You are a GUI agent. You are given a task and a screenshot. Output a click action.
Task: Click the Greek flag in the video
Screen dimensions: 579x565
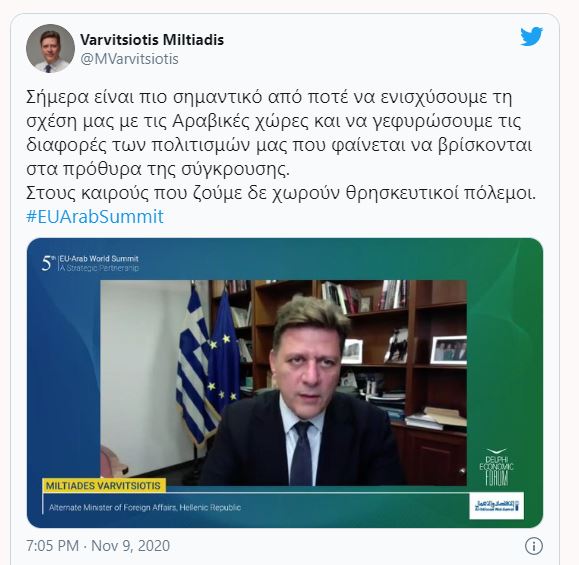pyautogui.click(x=193, y=364)
